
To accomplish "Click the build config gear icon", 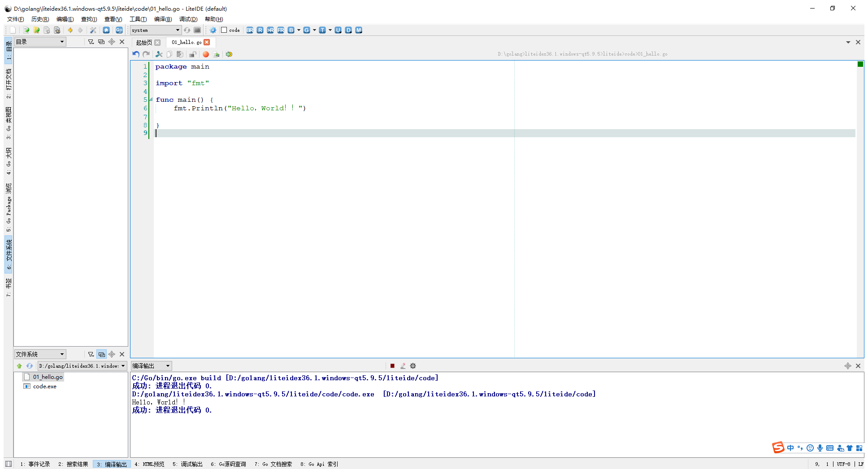I will (213, 30).
